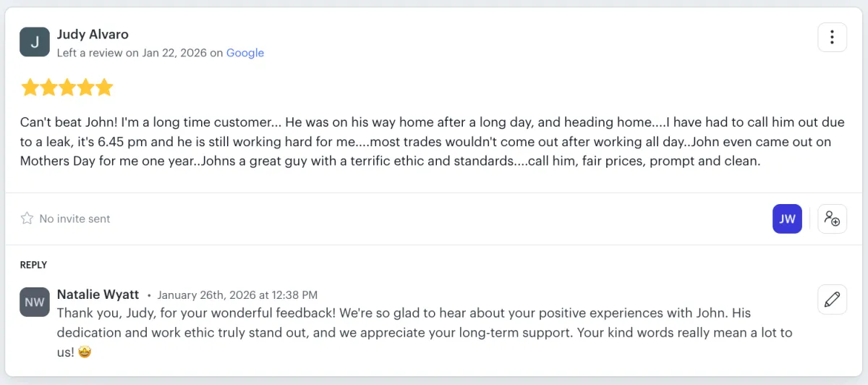Click the NW avatar beside the reply
The image size is (868, 385).
click(35, 302)
